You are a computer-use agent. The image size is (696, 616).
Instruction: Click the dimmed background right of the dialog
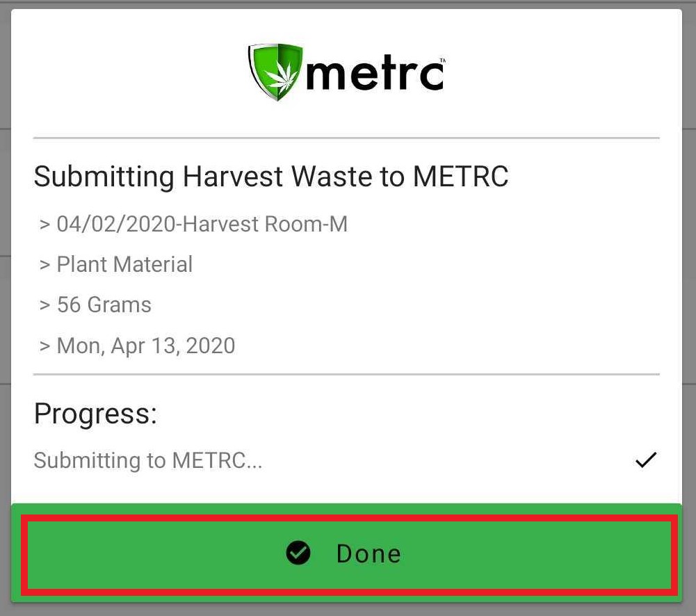[689, 311]
